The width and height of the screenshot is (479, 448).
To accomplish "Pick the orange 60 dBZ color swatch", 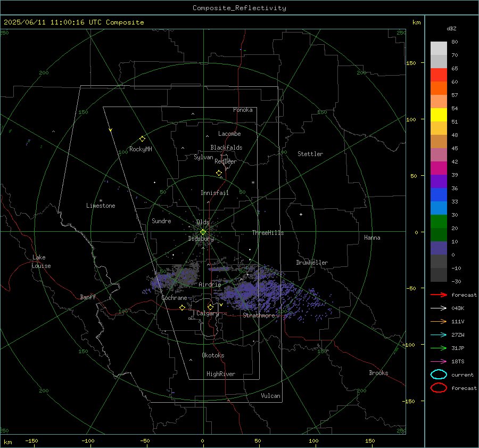I will 439,88.
